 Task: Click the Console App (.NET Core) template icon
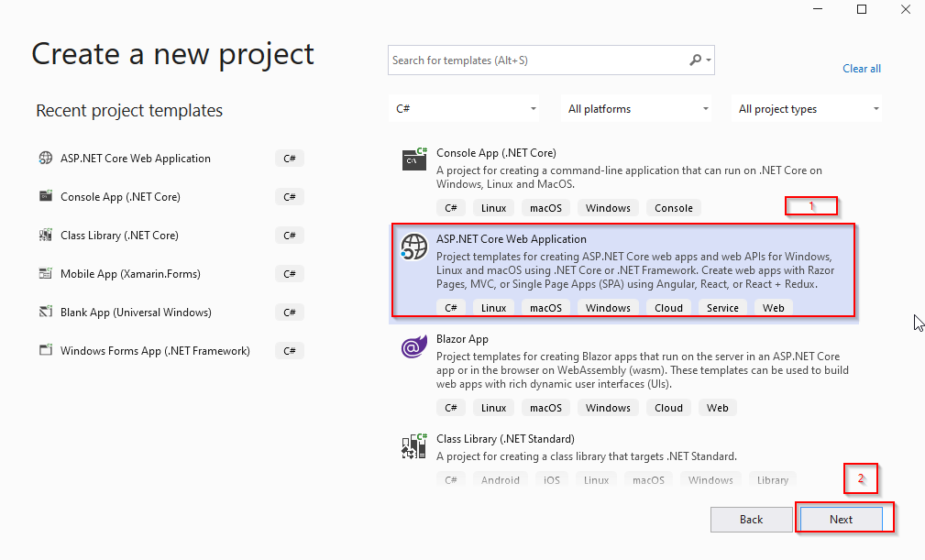(413, 158)
